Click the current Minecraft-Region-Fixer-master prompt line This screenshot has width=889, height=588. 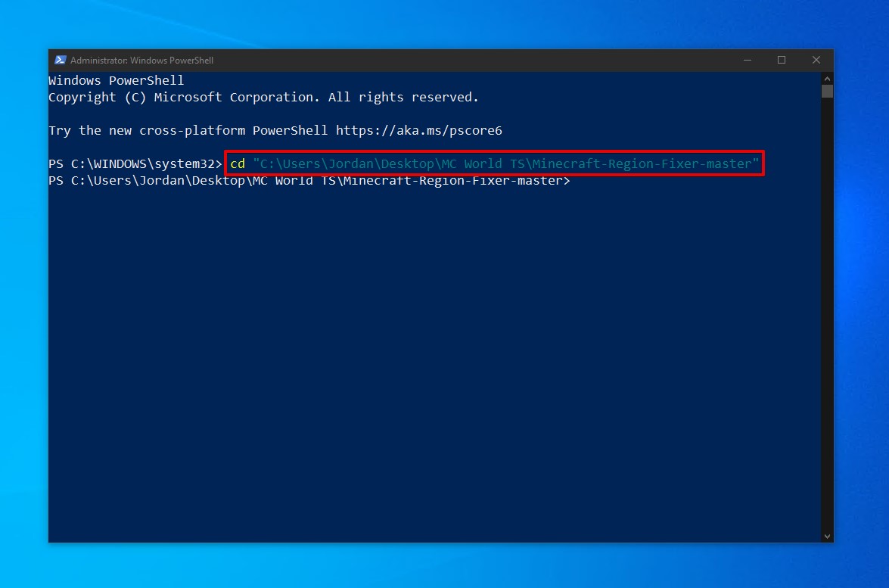(309, 180)
